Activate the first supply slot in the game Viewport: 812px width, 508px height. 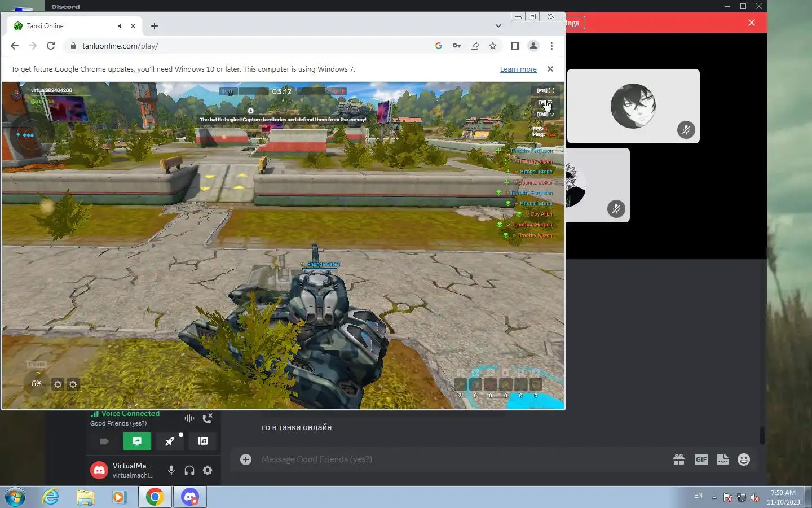pyautogui.click(x=460, y=384)
